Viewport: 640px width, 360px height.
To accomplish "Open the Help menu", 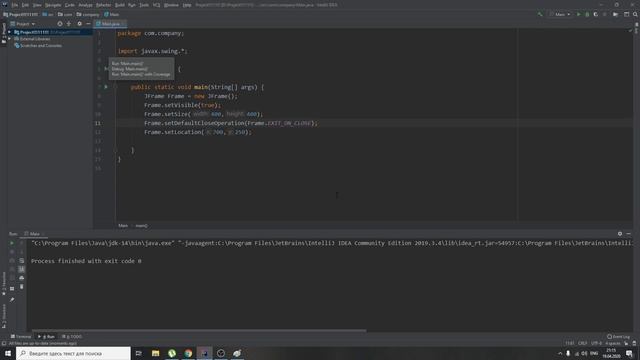I will click(187, 5).
